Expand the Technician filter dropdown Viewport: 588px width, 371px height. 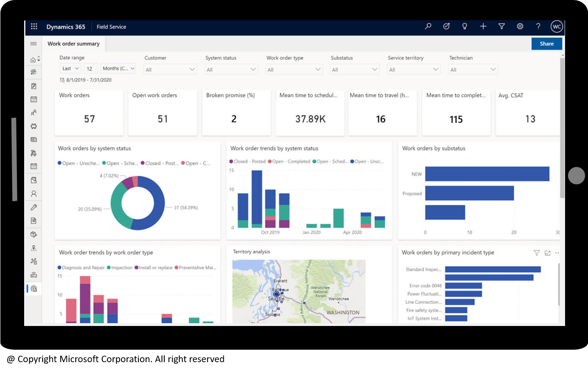(474, 70)
